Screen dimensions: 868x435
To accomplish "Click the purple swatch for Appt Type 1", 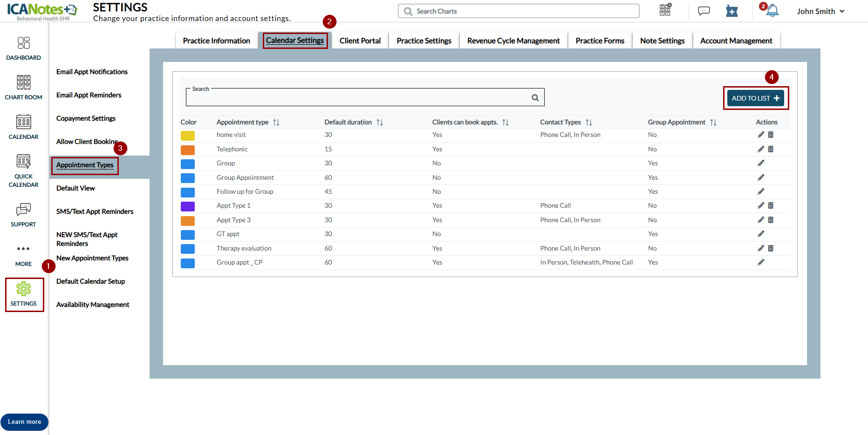I will tap(188, 206).
